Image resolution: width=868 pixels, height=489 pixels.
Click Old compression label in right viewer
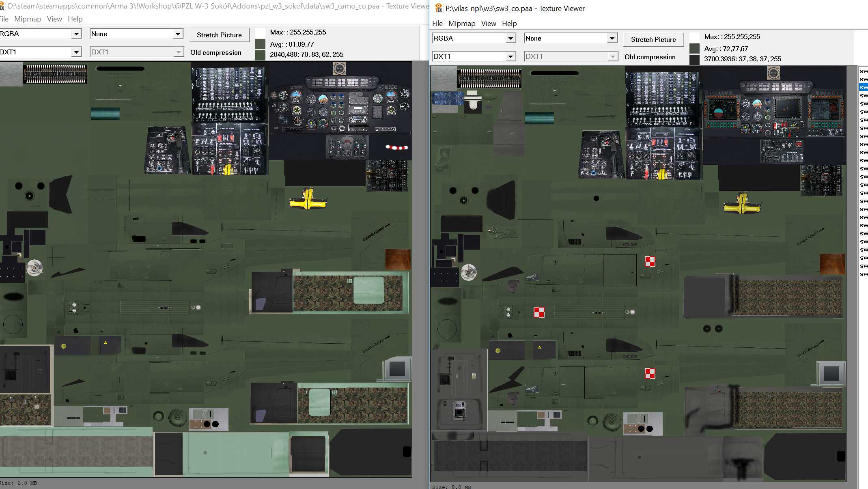[650, 57]
